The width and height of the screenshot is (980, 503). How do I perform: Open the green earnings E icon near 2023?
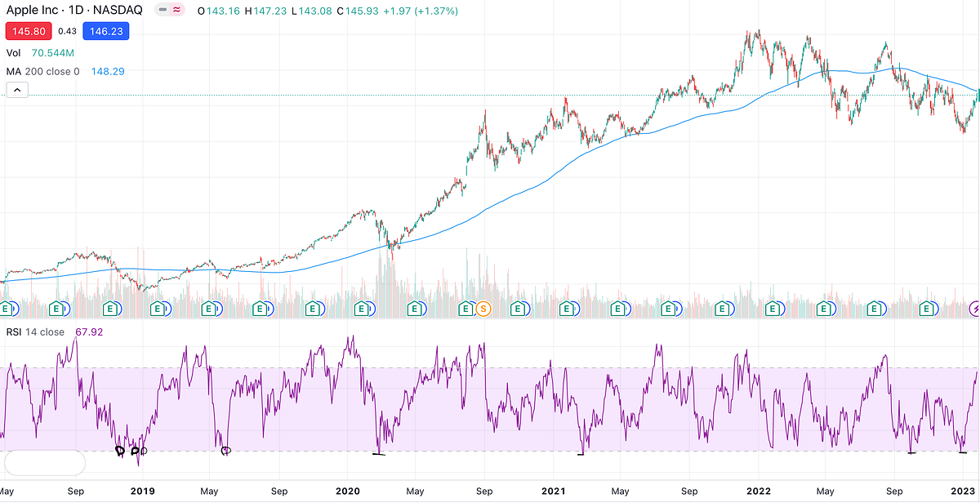click(x=926, y=309)
